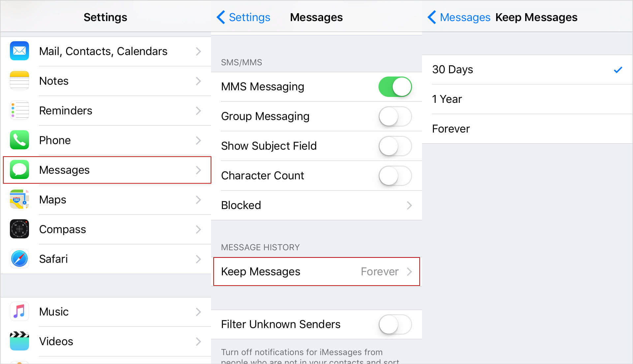
Task: Expand the Blocked contacts list
Action: point(316,205)
